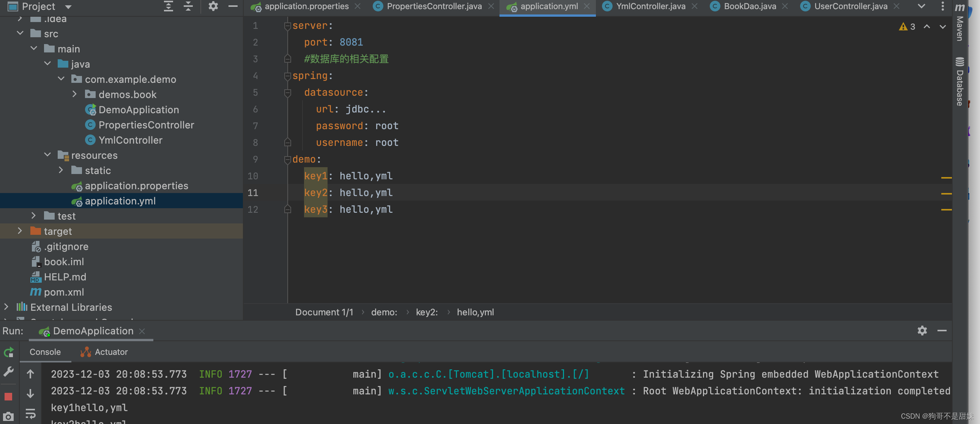Collapse the java folder
Viewport: 980px width, 424px height.
coord(47,64)
